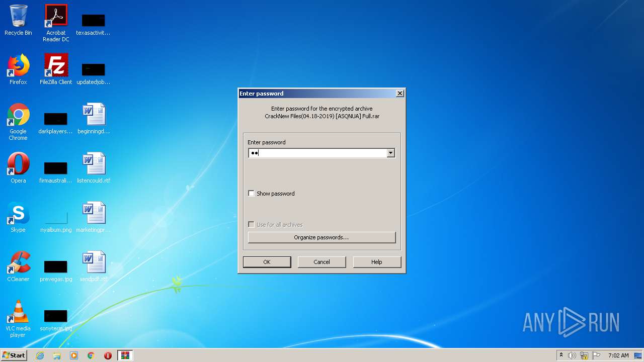Screen dimensions: 644x362
Task: Select the firmaustrali... desktop file
Action: [x=56, y=171]
